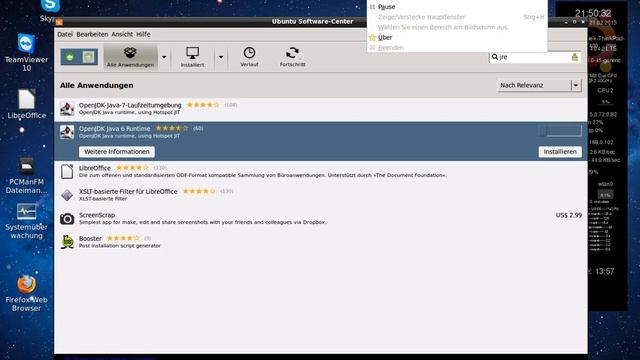The height and width of the screenshot is (360, 640).
Task: Open the Bearbeiten menu
Action: coord(92,34)
